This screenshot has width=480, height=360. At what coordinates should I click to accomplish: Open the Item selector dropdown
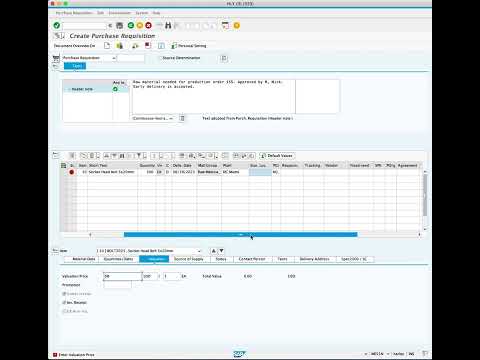tap(199, 251)
